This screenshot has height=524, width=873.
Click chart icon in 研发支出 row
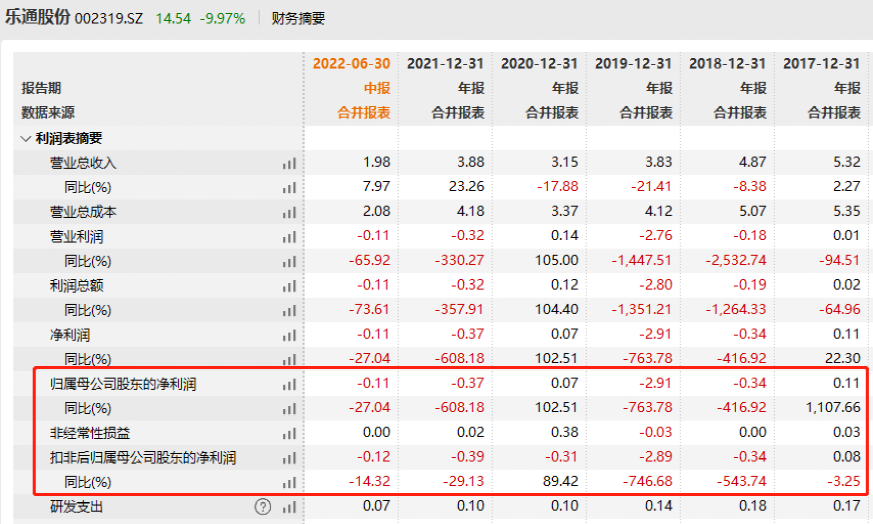(290, 507)
